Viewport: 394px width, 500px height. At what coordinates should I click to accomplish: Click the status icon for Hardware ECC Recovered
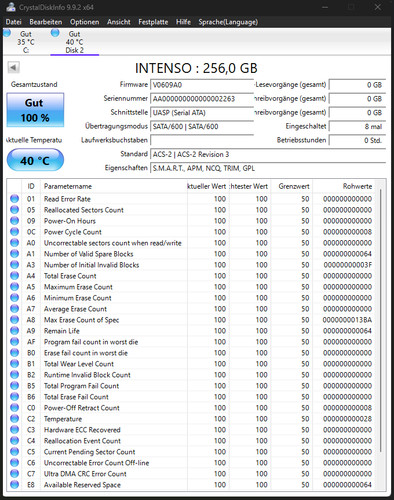(x=14, y=430)
